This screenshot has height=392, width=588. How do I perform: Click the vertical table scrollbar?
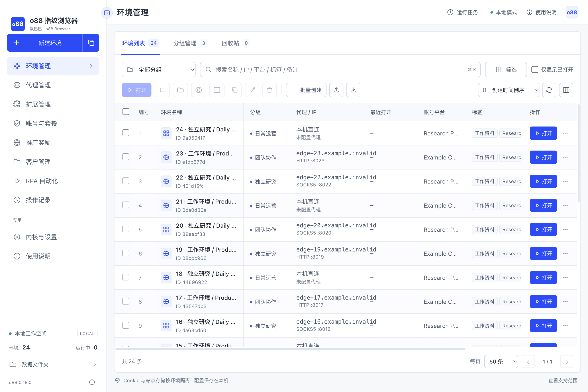point(578,154)
